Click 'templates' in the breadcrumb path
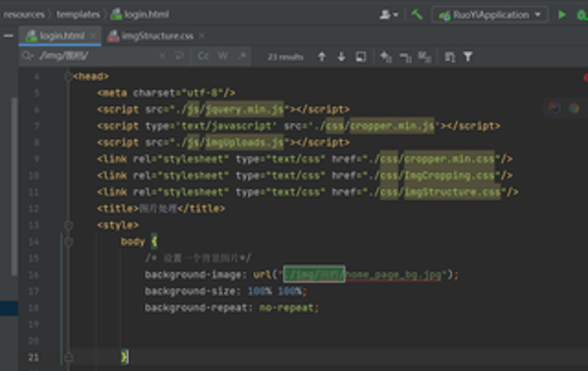588x371 pixels. click(x=78, y=14)
